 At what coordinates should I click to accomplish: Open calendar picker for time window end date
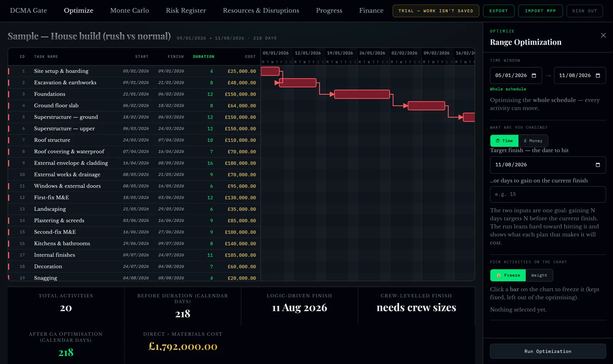click(598, 75)
